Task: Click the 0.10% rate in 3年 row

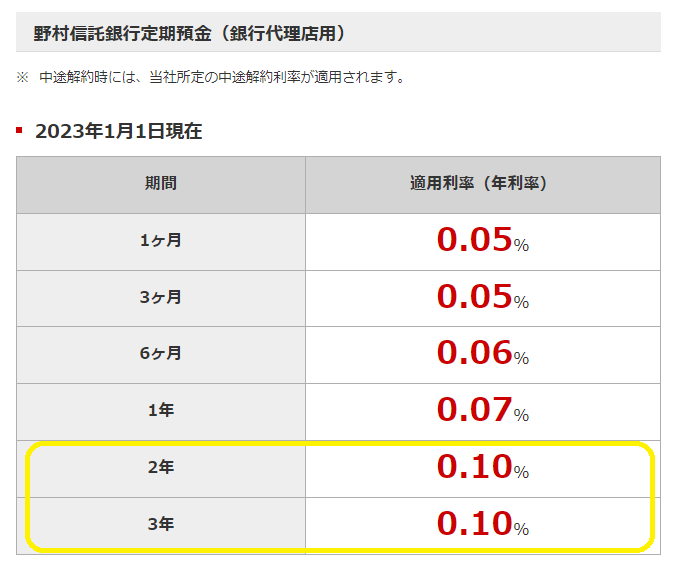Action: pos(483,524)
